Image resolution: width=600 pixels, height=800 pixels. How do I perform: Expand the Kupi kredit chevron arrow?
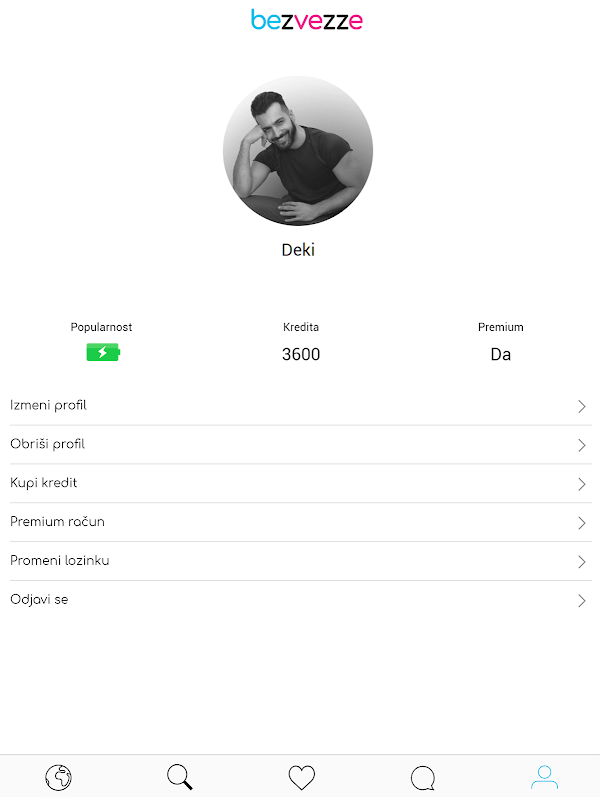point(581,484)
